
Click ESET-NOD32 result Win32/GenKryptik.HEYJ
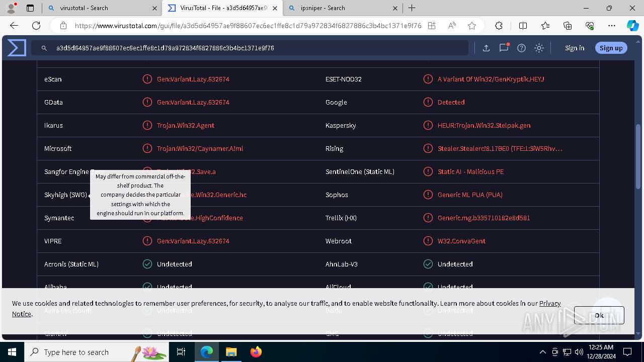click(x=491, y=79)
